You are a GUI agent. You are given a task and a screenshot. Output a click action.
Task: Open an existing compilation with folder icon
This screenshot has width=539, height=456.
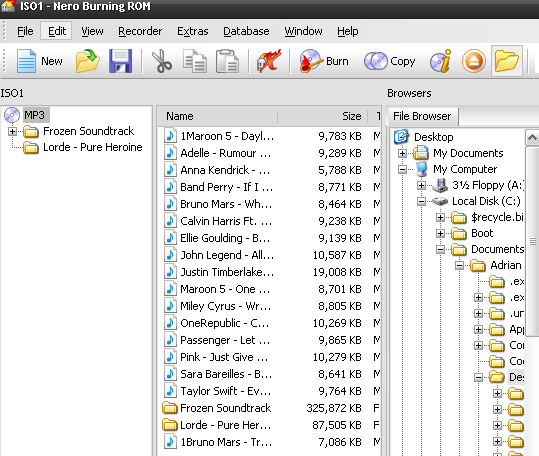(88, 61)
